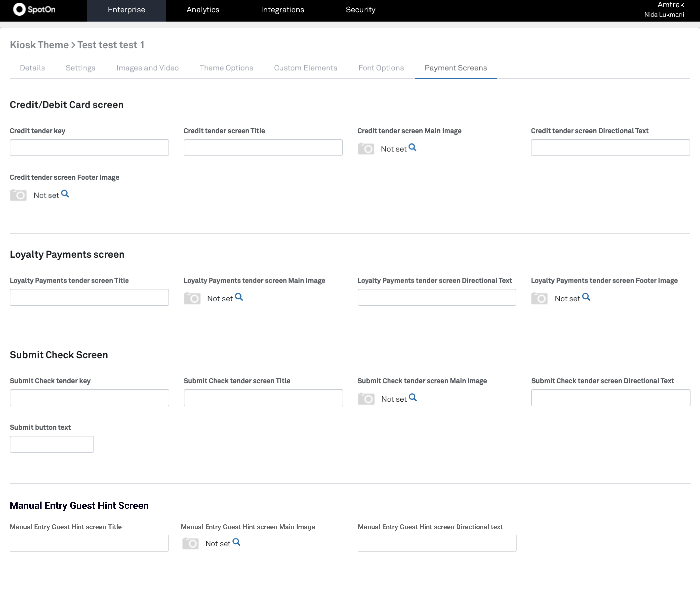The height and width of the screenshot is (610, 700).
Task: Focus the Credit tender key field
Action: pyautogui.click(x=89, y=148)
